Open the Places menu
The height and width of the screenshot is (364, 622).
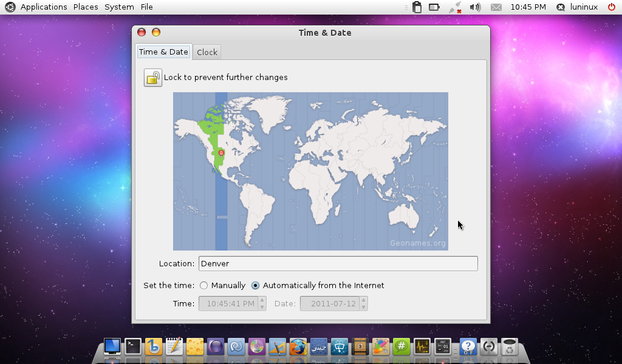point(86,7)
